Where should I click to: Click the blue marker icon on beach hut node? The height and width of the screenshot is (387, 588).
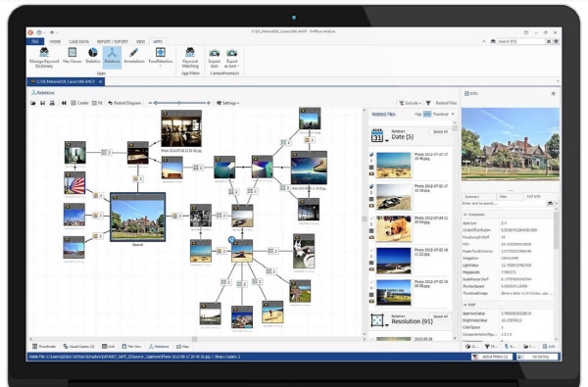click(231, 240)
